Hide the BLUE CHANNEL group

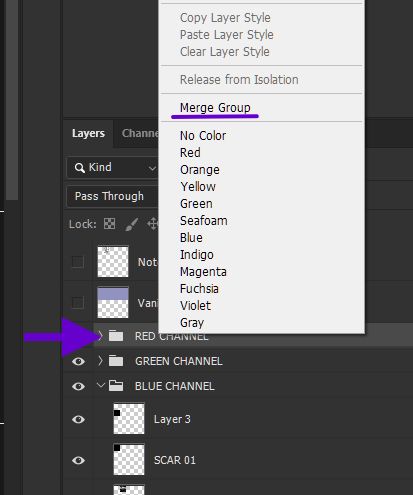coord(78,386)
